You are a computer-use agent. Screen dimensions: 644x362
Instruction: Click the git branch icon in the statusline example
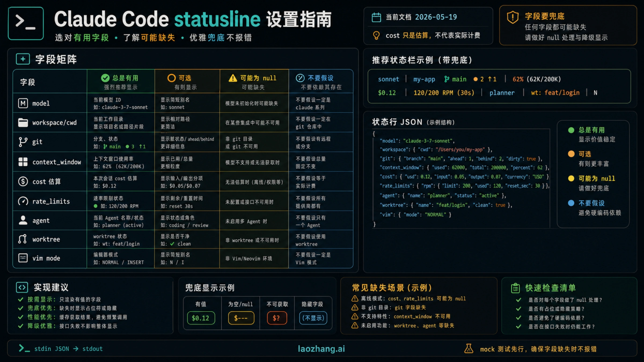[x=446, y=79]
